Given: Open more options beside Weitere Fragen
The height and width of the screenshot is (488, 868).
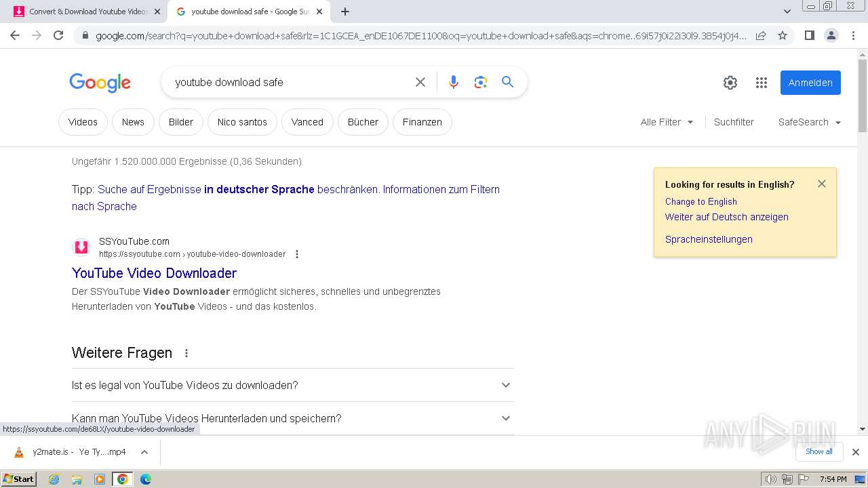Looking at the screenshot, I should (x=186, y=353).
